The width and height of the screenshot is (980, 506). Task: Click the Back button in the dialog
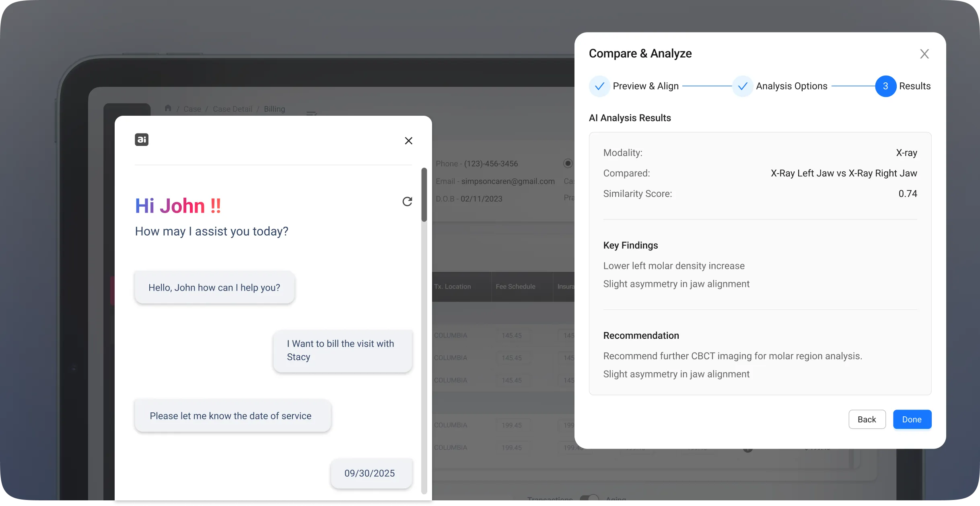867,419
